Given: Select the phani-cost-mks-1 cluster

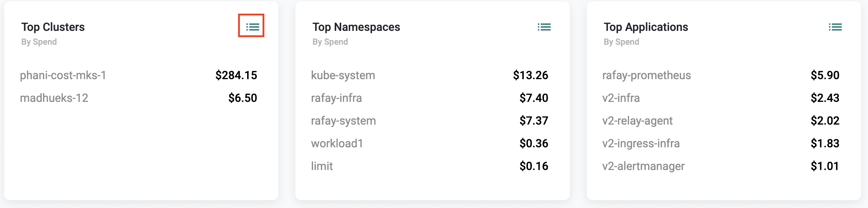Looking at the screenshot, I should (x=63, y=75).
